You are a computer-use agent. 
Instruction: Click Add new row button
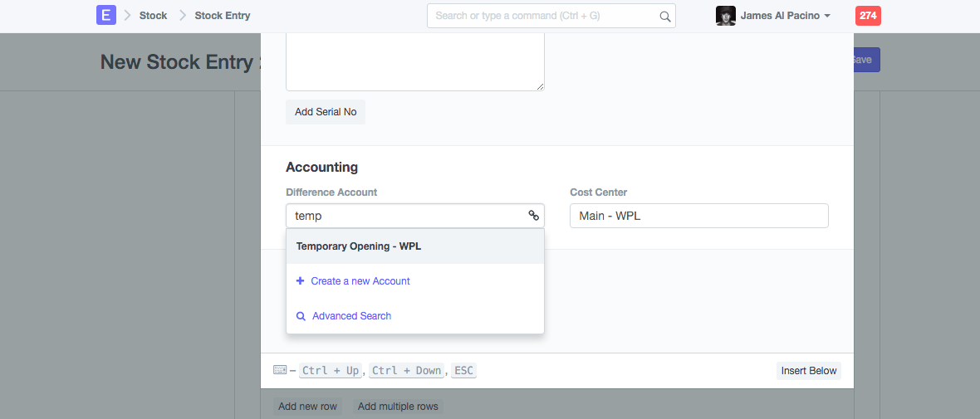(307, 407)
